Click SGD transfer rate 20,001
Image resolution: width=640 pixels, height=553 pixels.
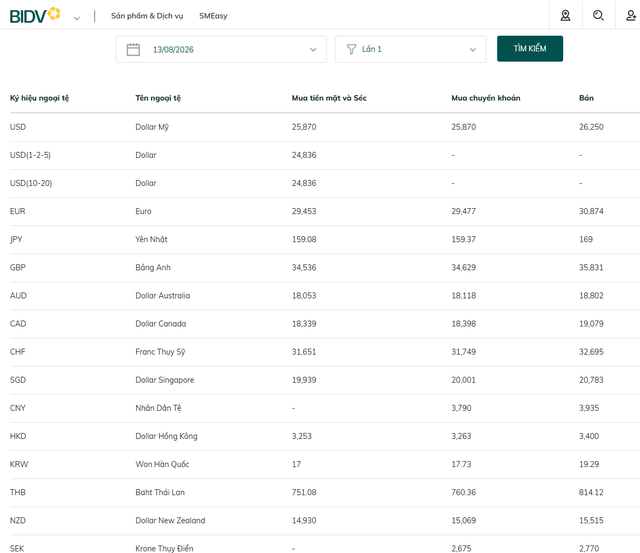pyautogui.click(x=464, y=380)
